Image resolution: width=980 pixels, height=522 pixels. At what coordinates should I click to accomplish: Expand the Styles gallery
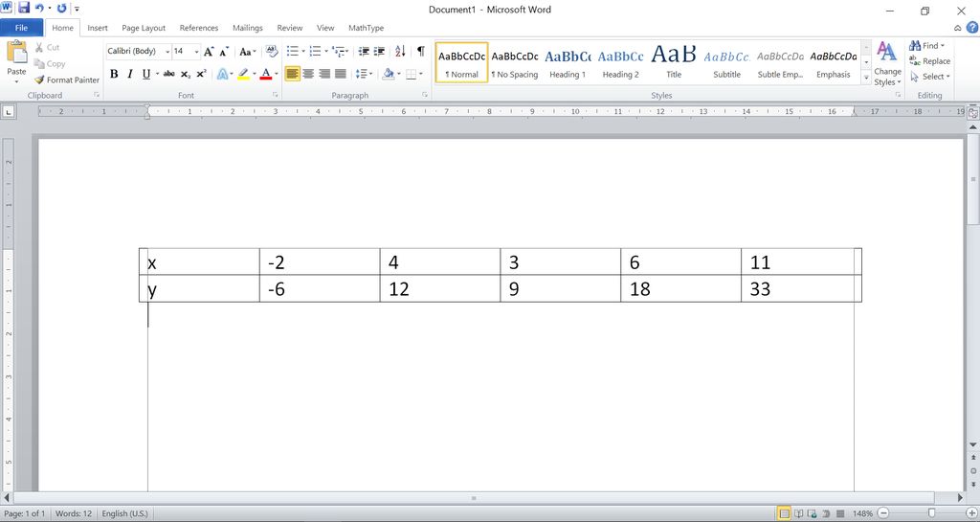[866, 79]
